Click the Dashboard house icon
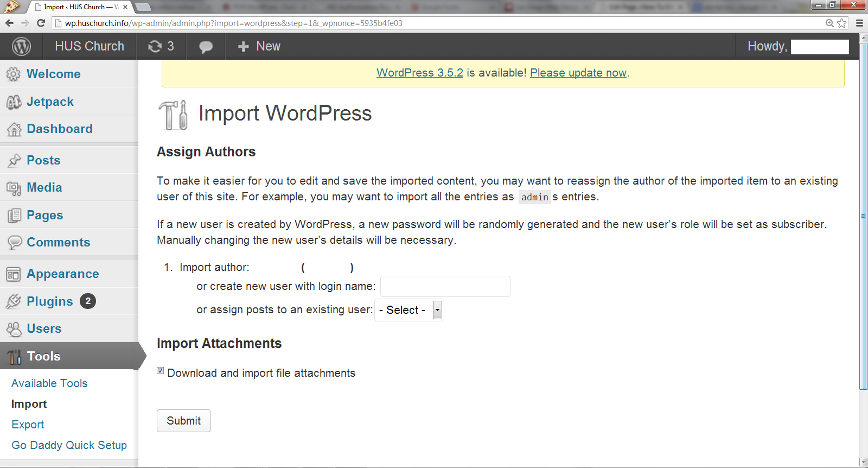This screenshot has height=468, width=868. [x=14, y=129]
